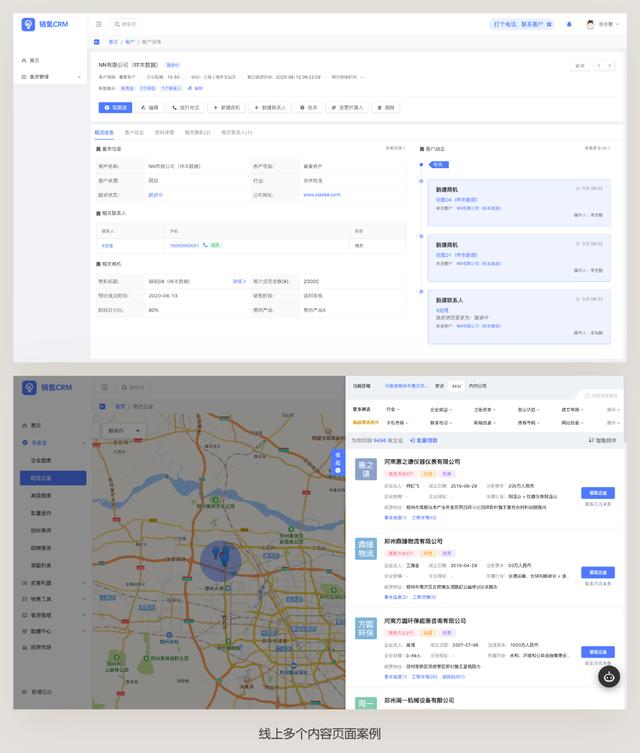
Task: Open the www.xiaoke.com link
Action: [x=322, y=194]
